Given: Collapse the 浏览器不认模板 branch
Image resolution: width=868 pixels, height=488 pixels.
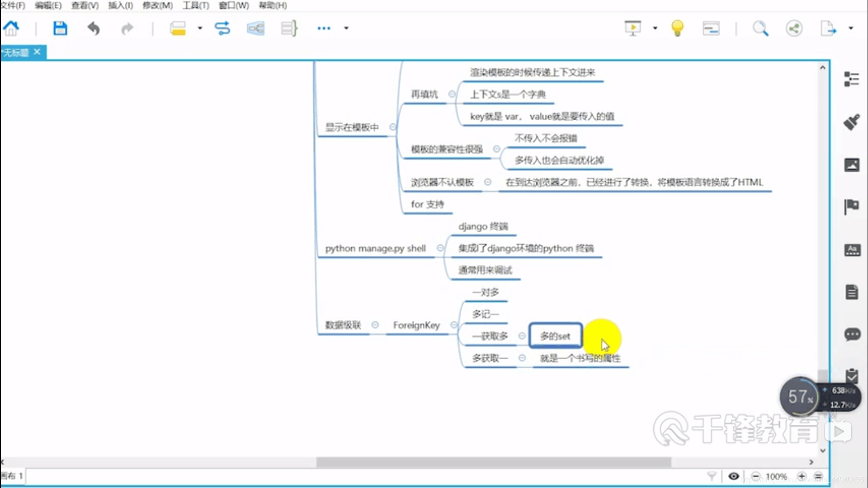Looking at the screenshot, I should pyautogui.click(x=487, y=182).
